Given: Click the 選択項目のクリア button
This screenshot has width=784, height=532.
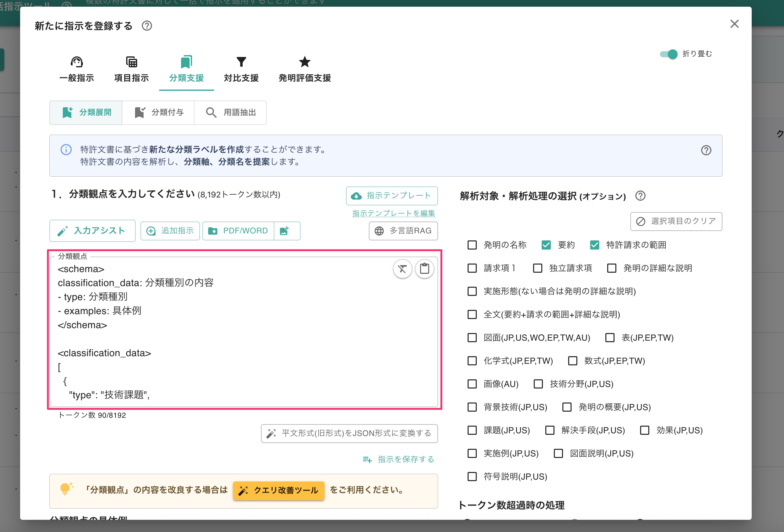Looking at the screenshot, I should 676,222.
